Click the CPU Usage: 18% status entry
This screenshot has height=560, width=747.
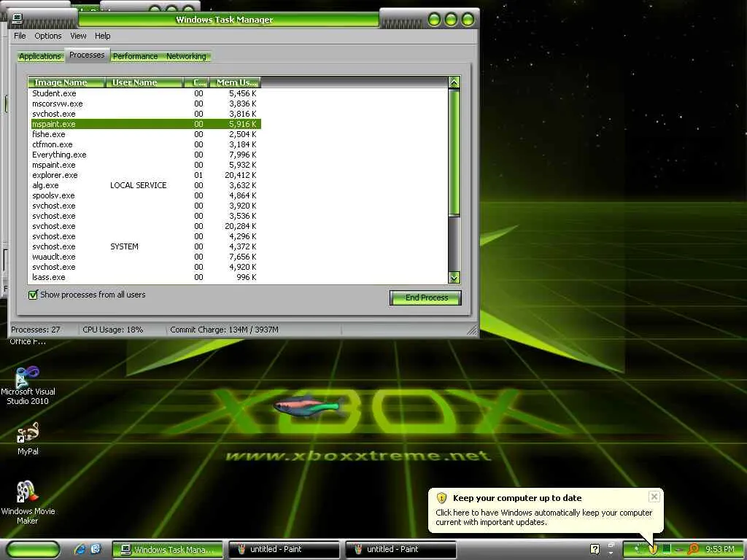click(113, 330)
